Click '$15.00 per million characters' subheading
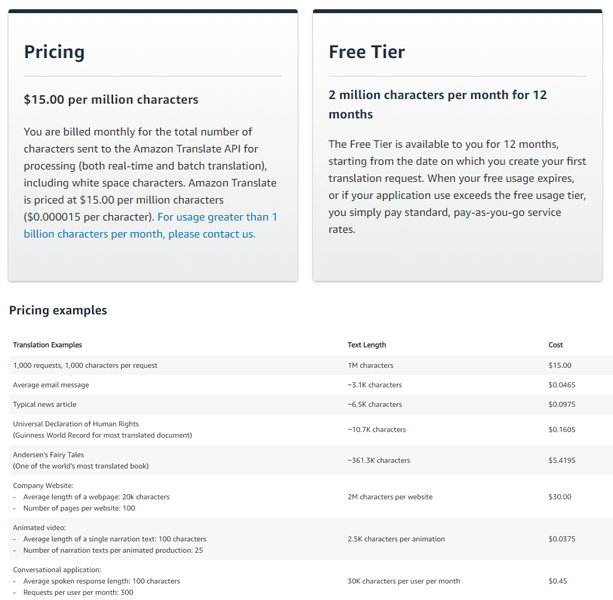 click(111, 99)
